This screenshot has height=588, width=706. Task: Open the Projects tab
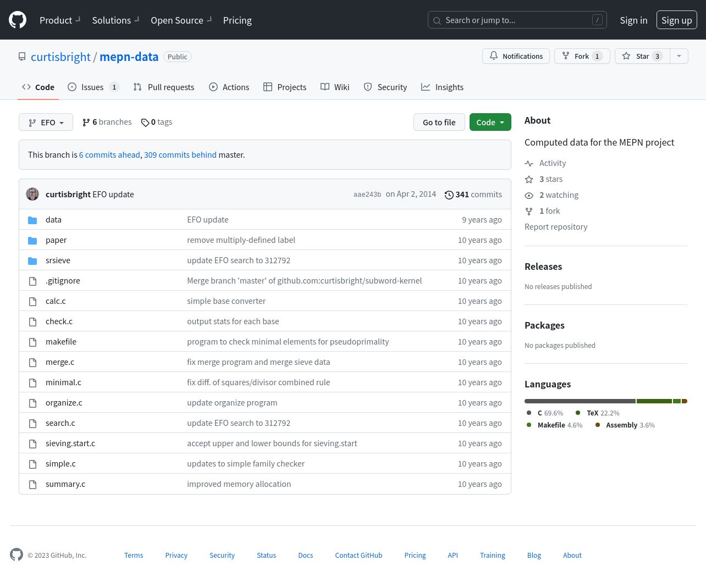(285, 87)
